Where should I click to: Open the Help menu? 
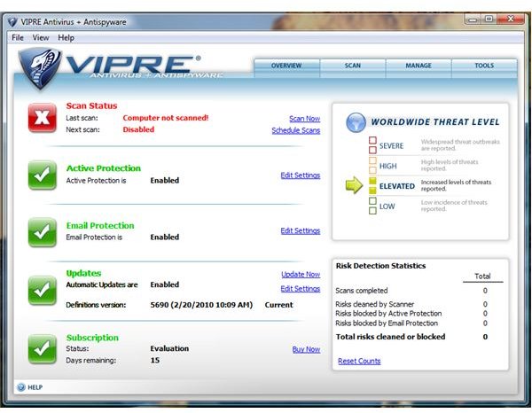click(x=66, y=37)
